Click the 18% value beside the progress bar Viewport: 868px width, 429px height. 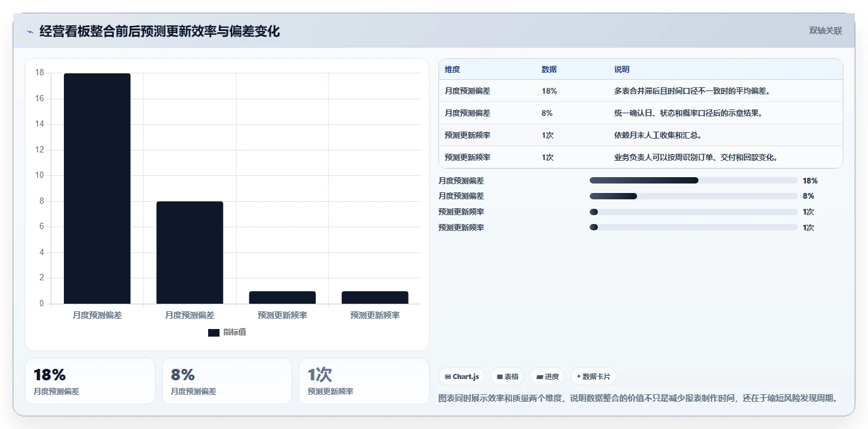tap(810, 180)
